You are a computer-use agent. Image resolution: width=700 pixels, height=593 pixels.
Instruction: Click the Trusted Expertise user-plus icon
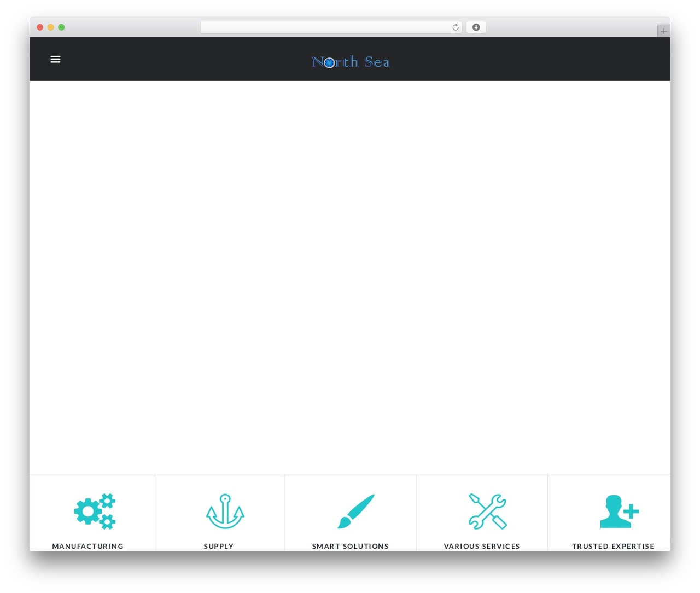pyautogui.click(x=619, y=511)
